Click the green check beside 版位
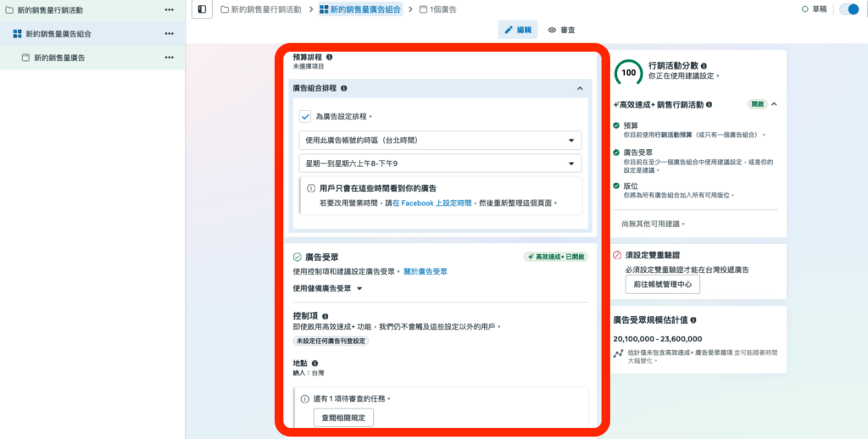 616,186
